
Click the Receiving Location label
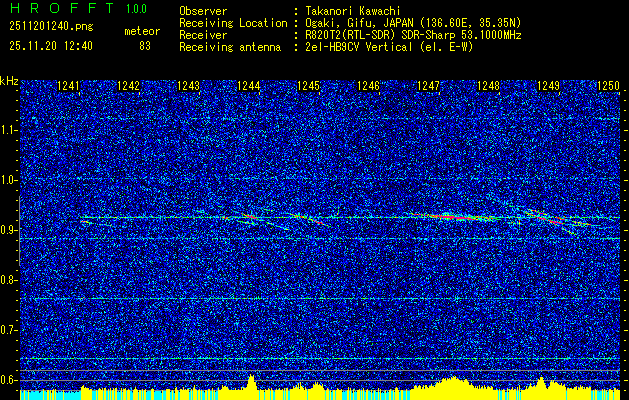233,23
